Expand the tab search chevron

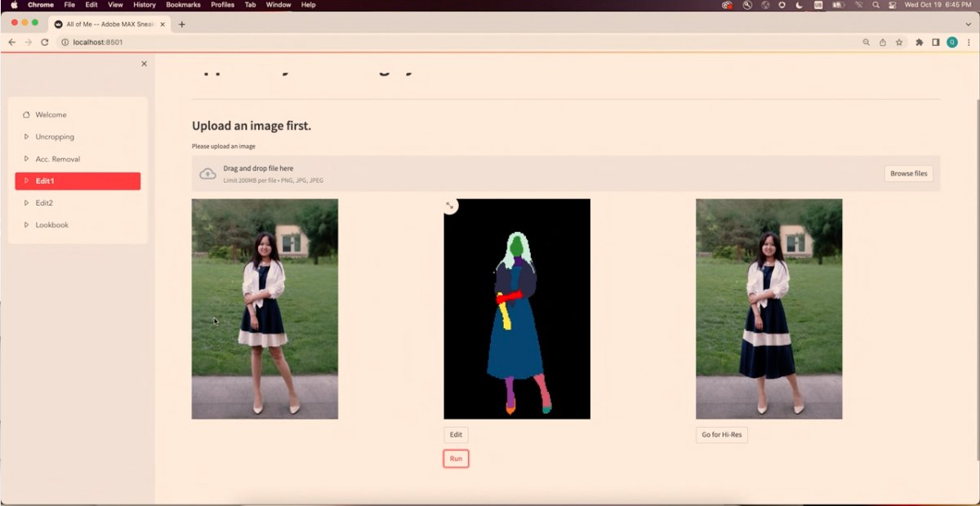coord(968,24)
